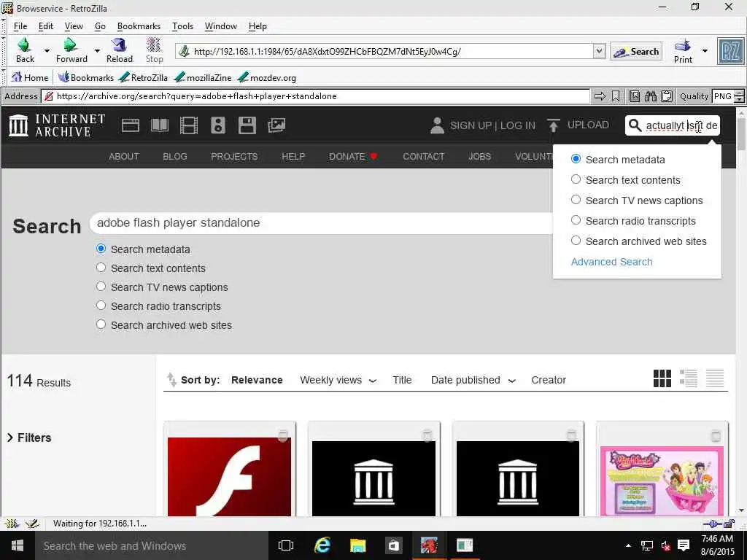
Task: Open the Internet Archive web icon
Action: 130,125
